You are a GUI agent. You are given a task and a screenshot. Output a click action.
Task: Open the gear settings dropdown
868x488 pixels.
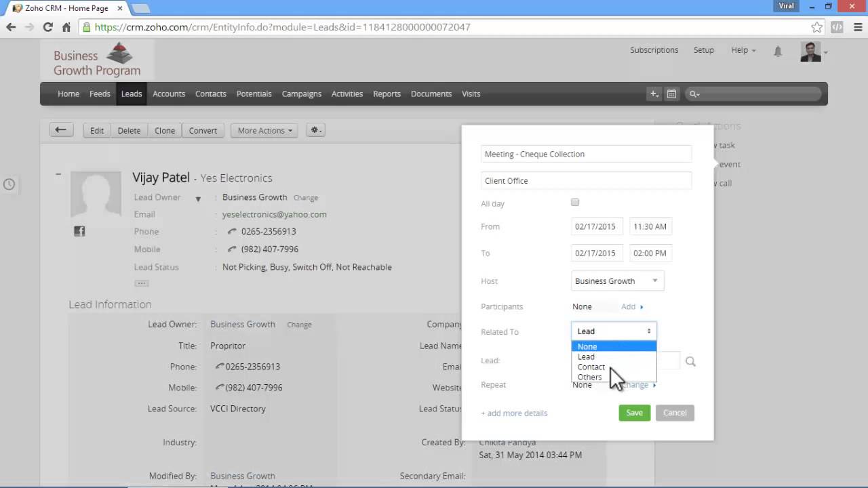[316, 130]
